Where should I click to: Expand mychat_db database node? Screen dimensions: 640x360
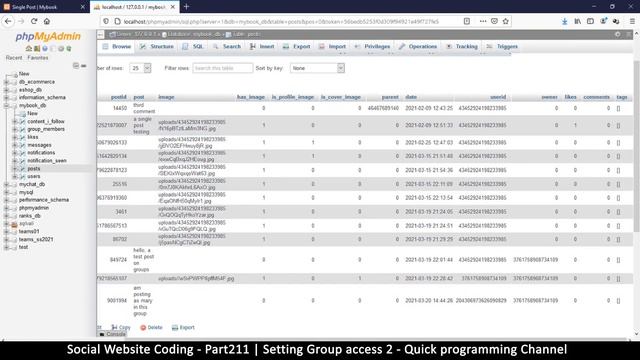click(x=6, y=184)
